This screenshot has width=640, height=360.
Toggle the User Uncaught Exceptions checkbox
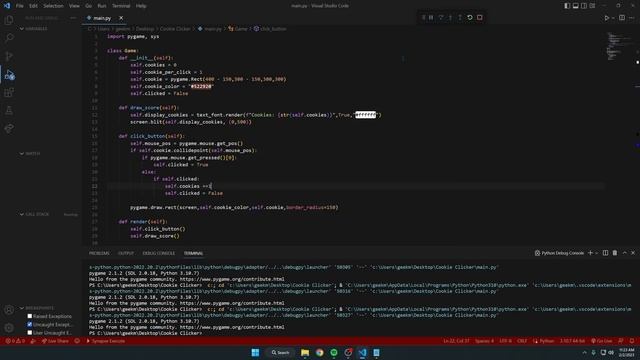tap(29, 333)
